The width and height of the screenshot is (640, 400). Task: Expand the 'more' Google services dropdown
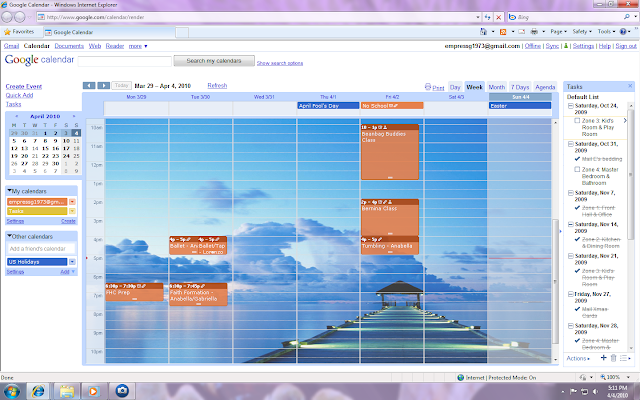[138, 46]
